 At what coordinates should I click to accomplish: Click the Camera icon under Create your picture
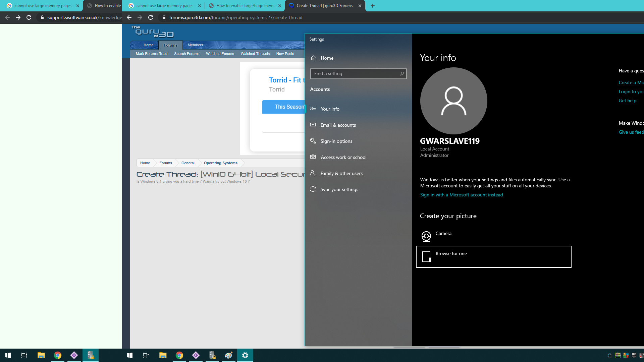(x=426, y=236)
